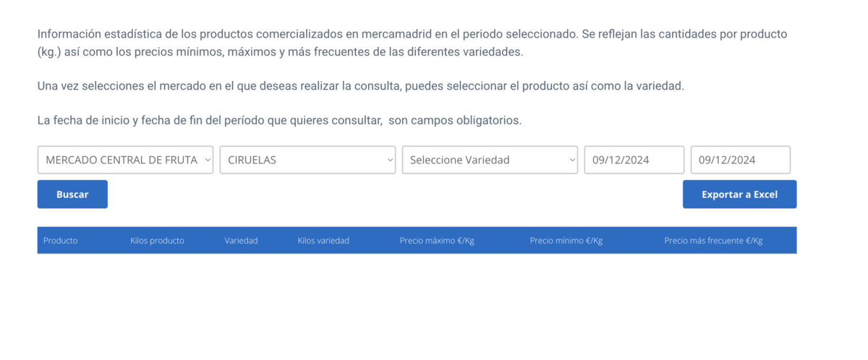Open the CIRUELAS product dropdown
Image resolution: width=868 pixels, height=360 pixels.
click(x=307, y=160)
